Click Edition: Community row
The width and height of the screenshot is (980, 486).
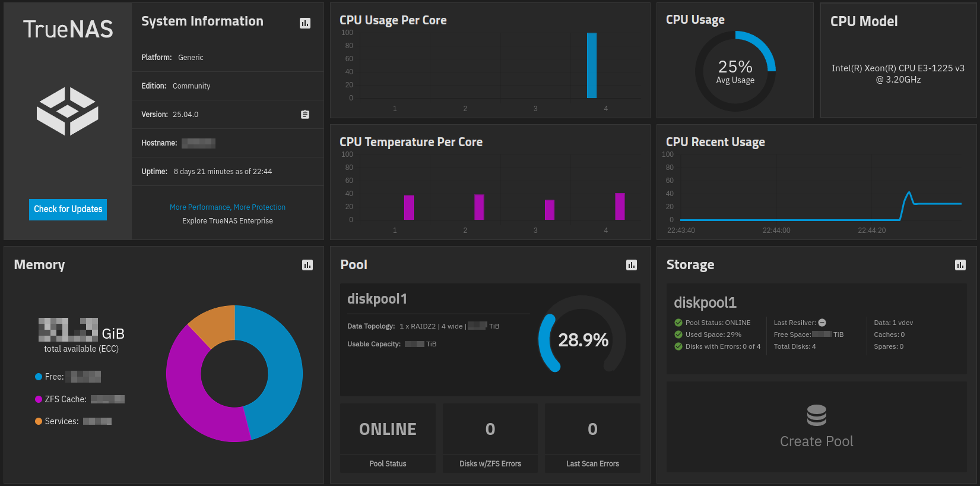click(227, 86)
